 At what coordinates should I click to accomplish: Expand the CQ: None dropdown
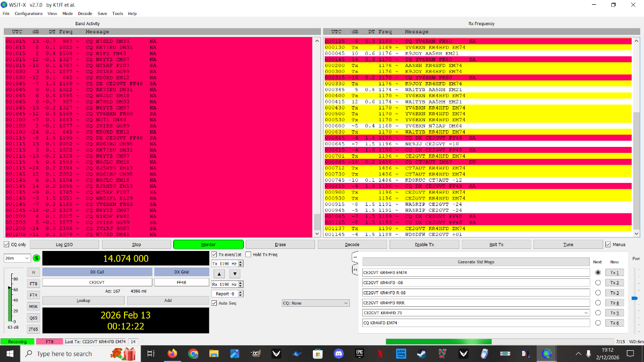(x=314, y=303)
